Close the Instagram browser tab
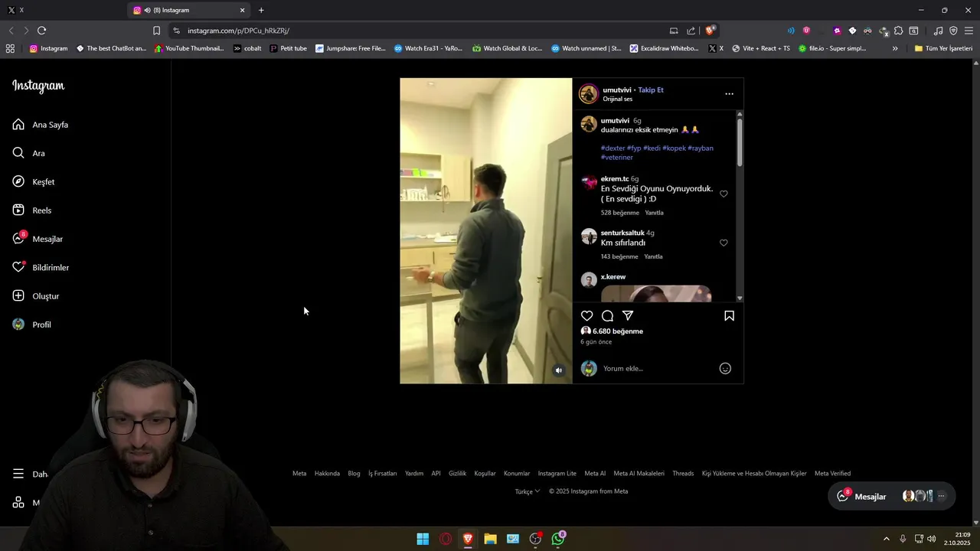The width and height of the screenshot is (980, 551). coord(243,10)
